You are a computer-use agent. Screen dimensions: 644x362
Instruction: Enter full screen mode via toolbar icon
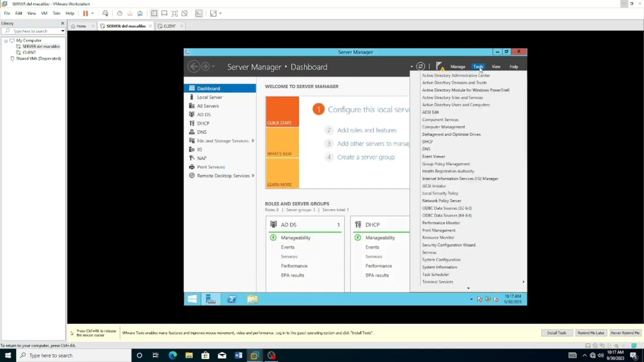coord(174,13)
